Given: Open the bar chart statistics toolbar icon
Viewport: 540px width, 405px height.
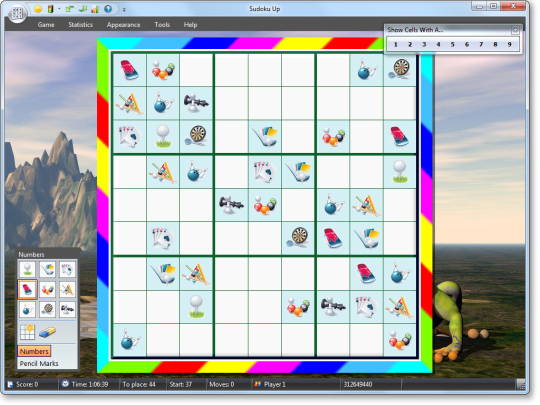Looking at the screenshot, I should click(x=95, y=9).
